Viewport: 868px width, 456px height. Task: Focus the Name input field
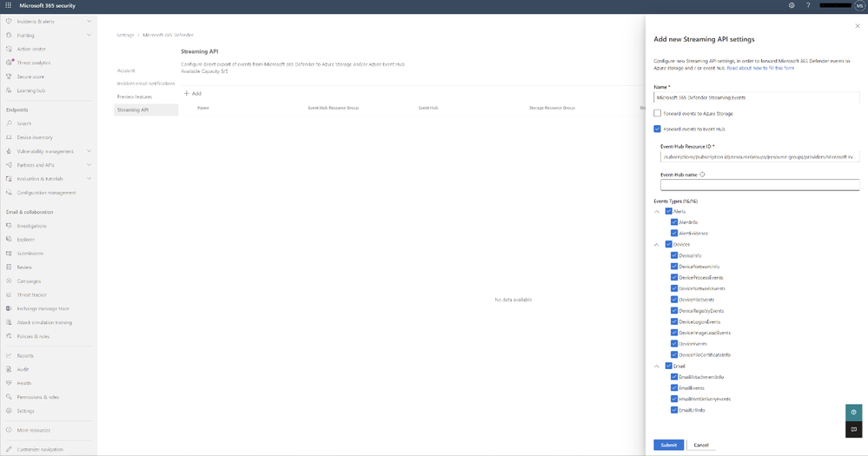click(756, 97)
